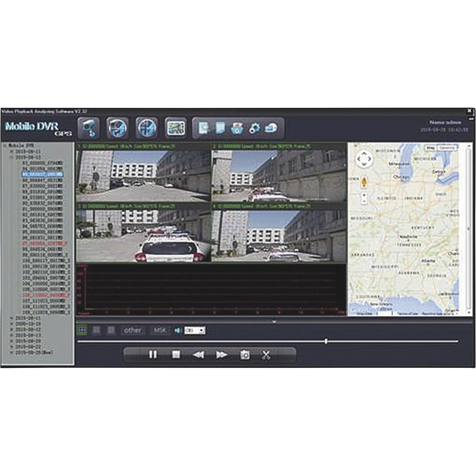The width and height of the screenshot is (476, 476).
Task: Enable single-channel view layout toggle
Action: (x=111, y=329)
